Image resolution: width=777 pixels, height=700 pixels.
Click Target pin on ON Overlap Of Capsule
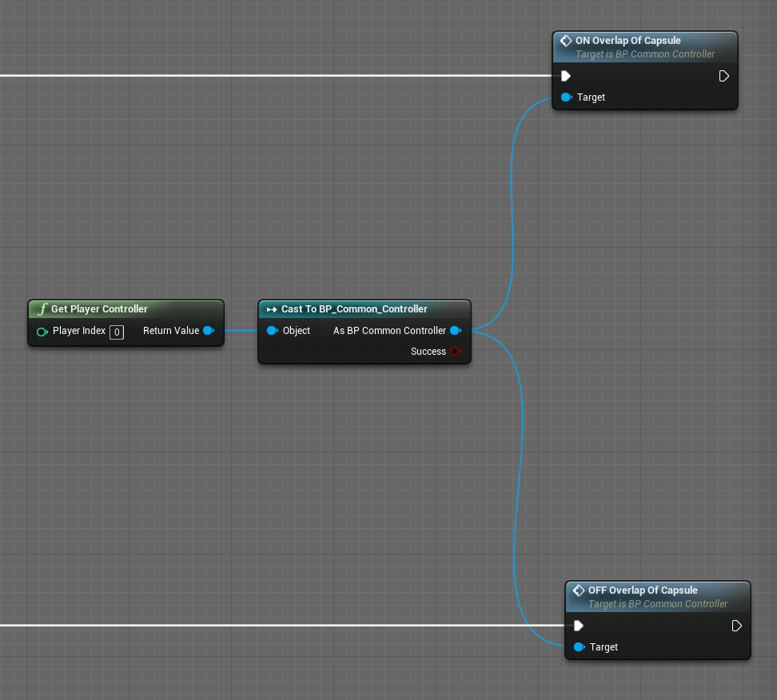click(x=567, y=97)
